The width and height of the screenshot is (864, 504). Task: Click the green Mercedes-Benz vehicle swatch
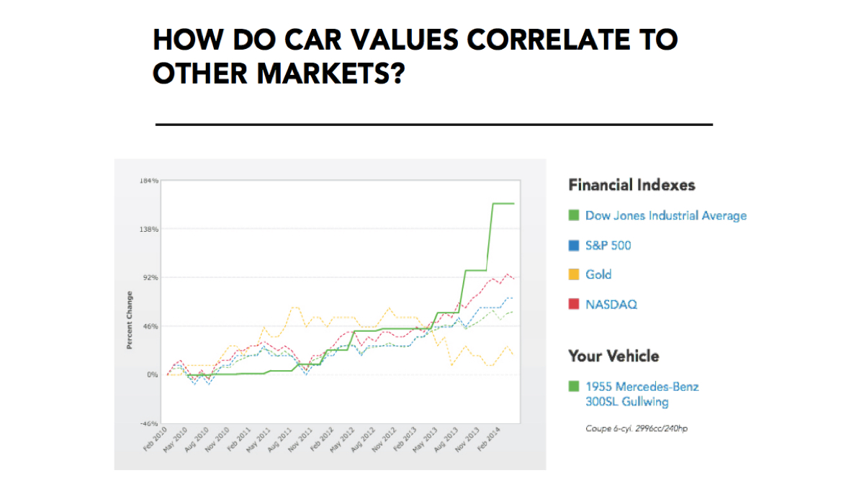[x=574, y=387]
